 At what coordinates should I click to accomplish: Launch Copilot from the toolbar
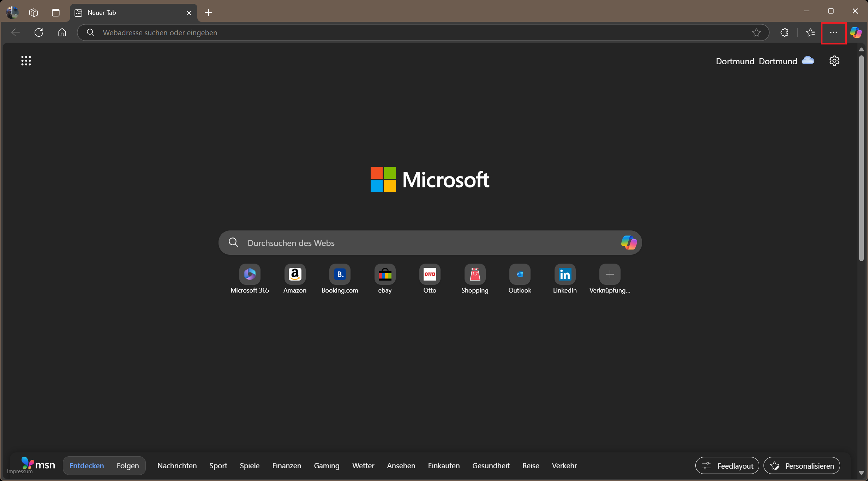pos(856,32)
